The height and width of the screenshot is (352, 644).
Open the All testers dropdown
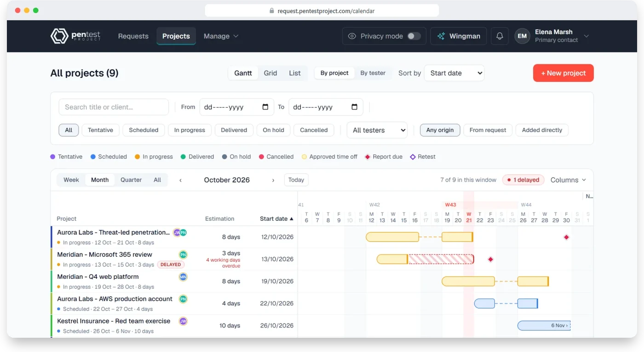tap(377, 130)
